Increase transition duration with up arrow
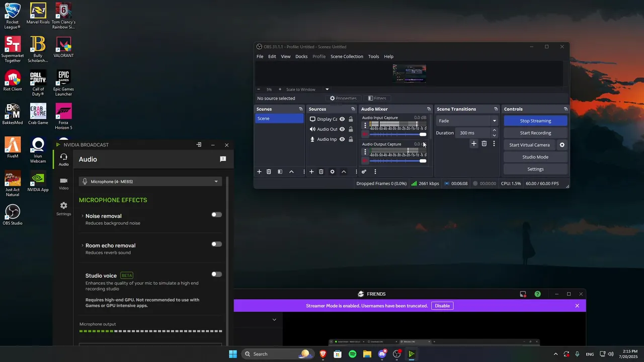Screen dimensions: 644x362 click(494, 130)
